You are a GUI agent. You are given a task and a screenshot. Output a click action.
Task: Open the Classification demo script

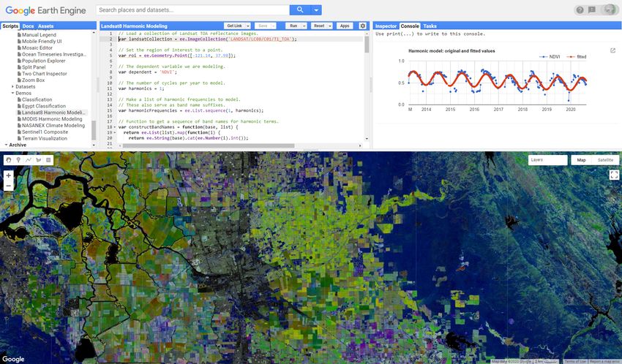(37, 99)
